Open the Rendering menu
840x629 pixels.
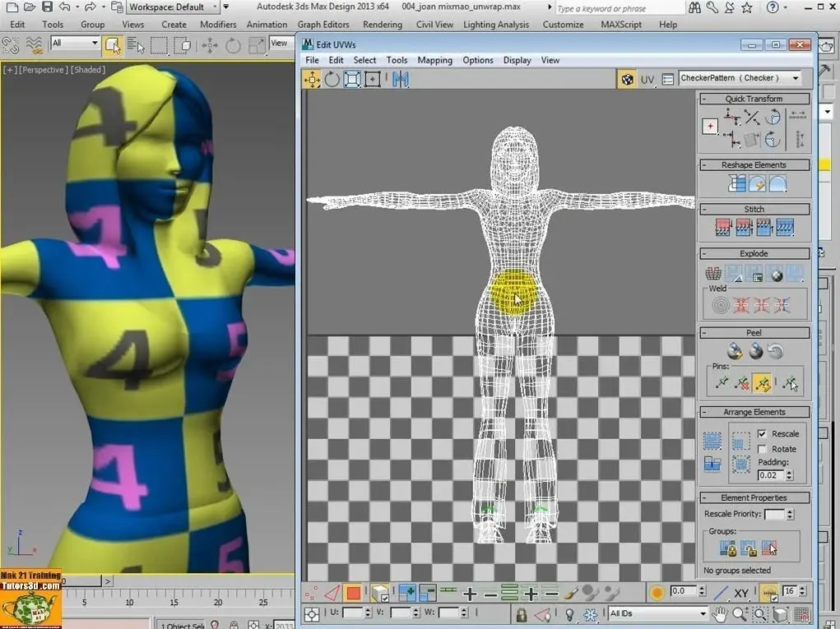[383, 25]
